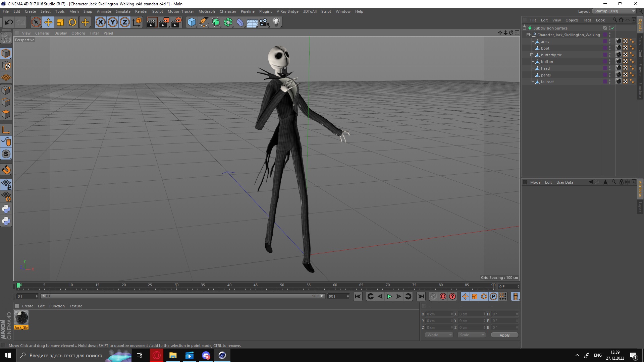Viewport: 644px width, 362px height.
Task: Add a Cube primitive object
Action: [x=192, y=22]
